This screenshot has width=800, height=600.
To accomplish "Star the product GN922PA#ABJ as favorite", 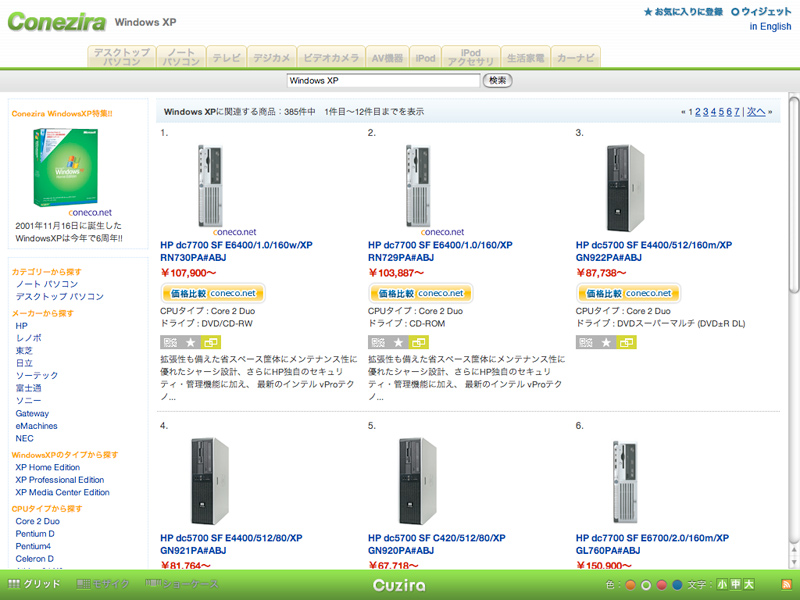I will click(x=606, y=342).
